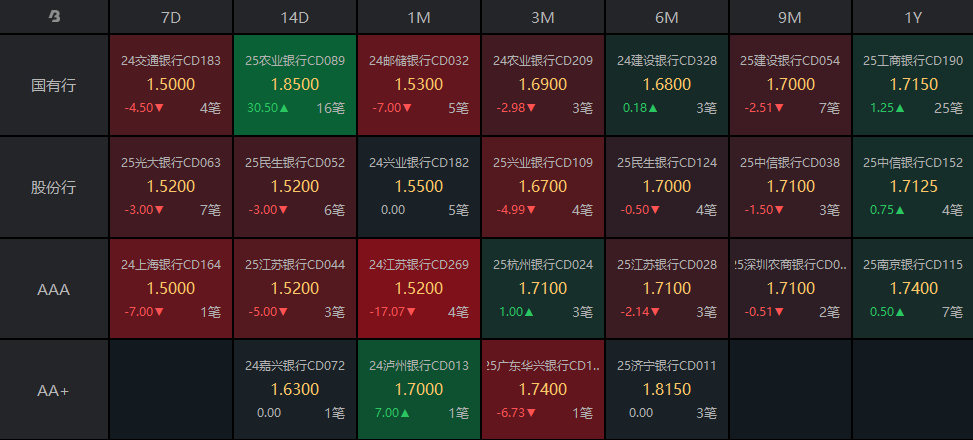Click the 24嘉兴银行CD072 cell
The height and width of the screenshot is (440, 973).
pos(295,390)
